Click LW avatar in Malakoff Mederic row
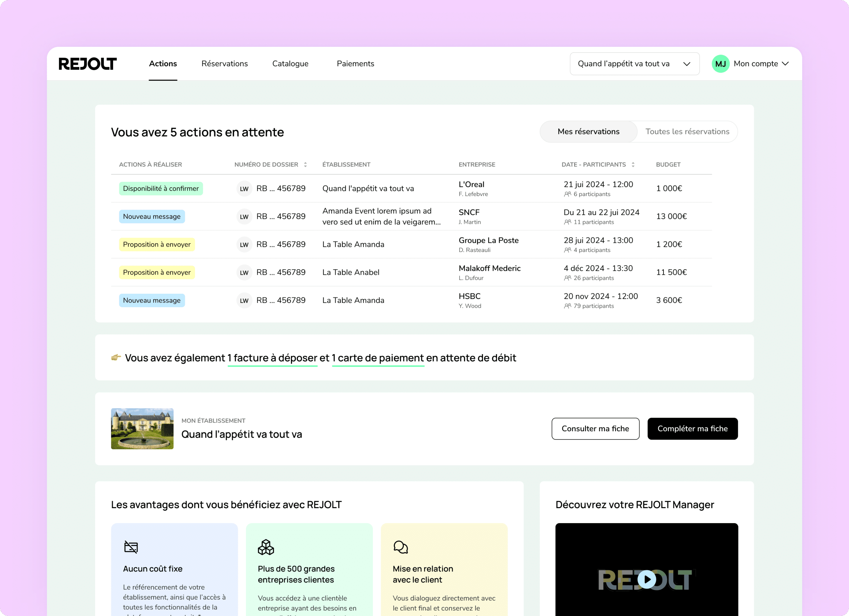The image size is (849, 616). [244, 273]
